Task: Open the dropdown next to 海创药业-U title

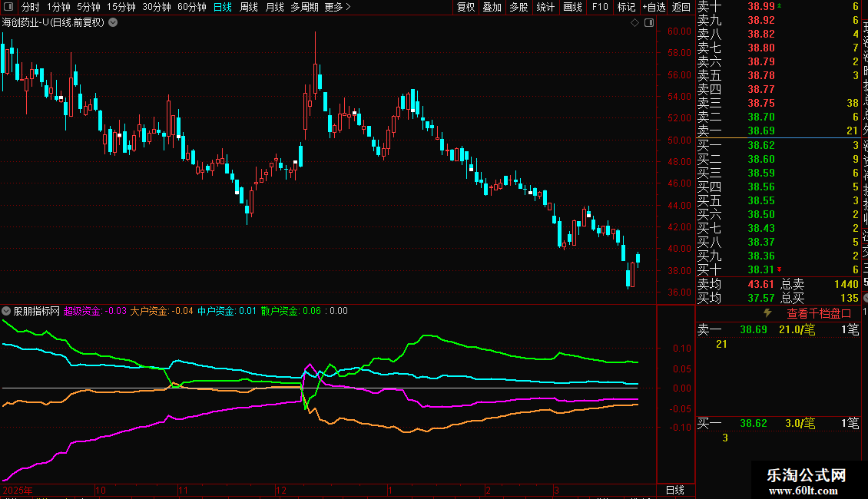Action: tap(114, 22)
